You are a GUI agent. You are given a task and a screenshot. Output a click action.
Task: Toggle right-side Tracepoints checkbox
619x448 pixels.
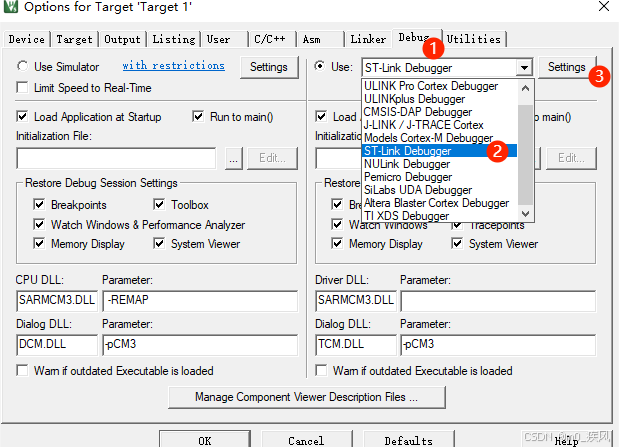click(x=457, y=225)
